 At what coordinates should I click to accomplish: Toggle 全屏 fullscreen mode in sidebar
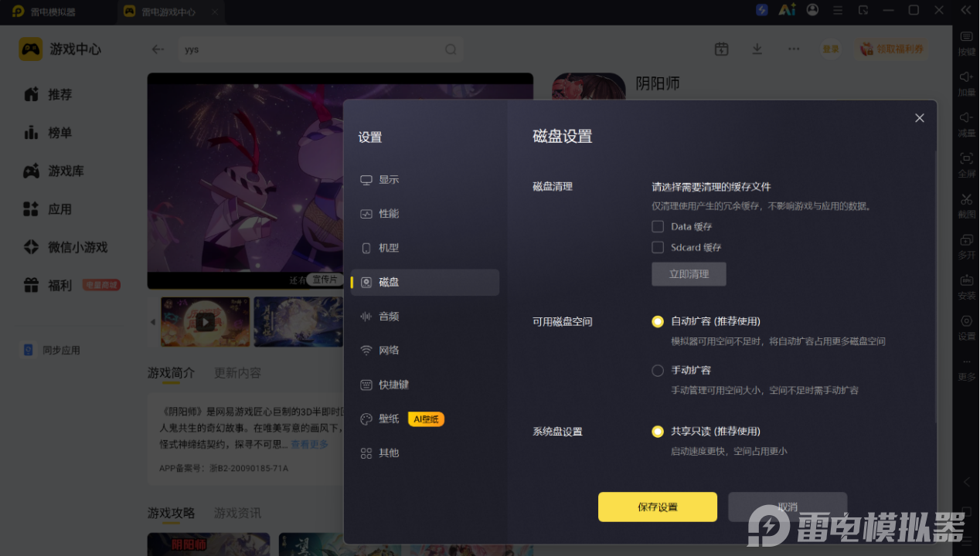tap(966, 164)
